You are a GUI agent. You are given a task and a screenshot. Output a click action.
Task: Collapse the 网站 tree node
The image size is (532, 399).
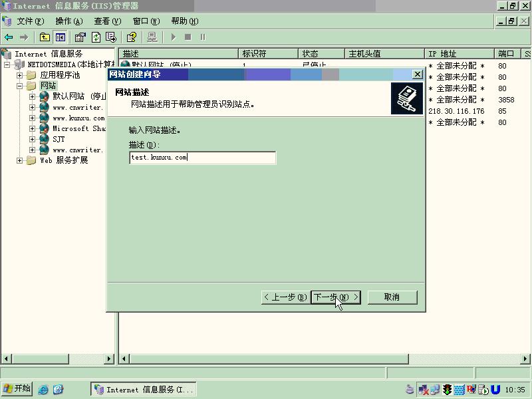click(20, 86)
